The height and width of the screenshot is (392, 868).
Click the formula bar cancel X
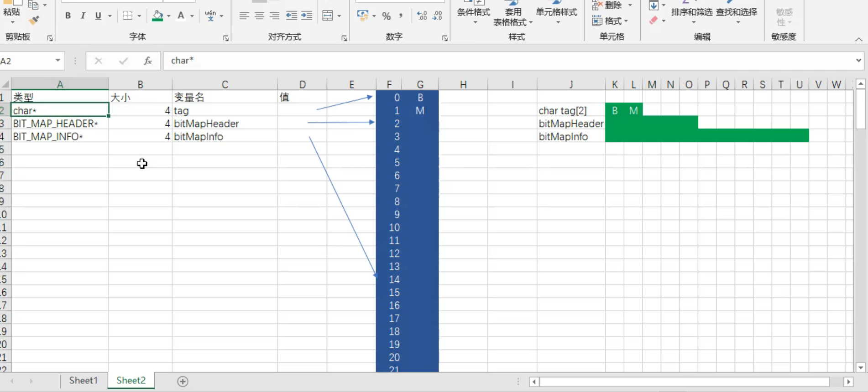(98, 61)
